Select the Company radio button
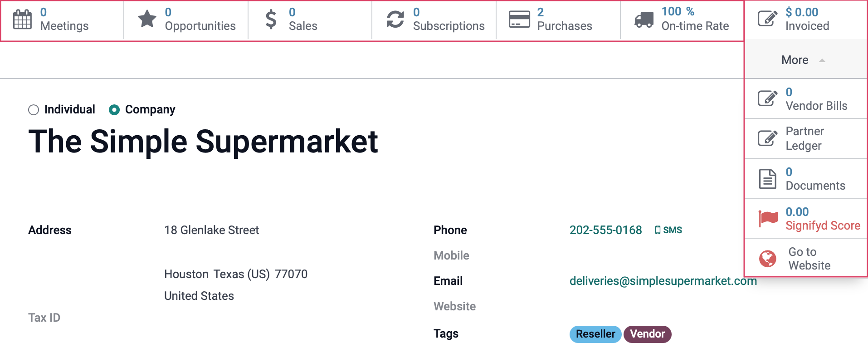The image size is (868, 353). point(114,110)
